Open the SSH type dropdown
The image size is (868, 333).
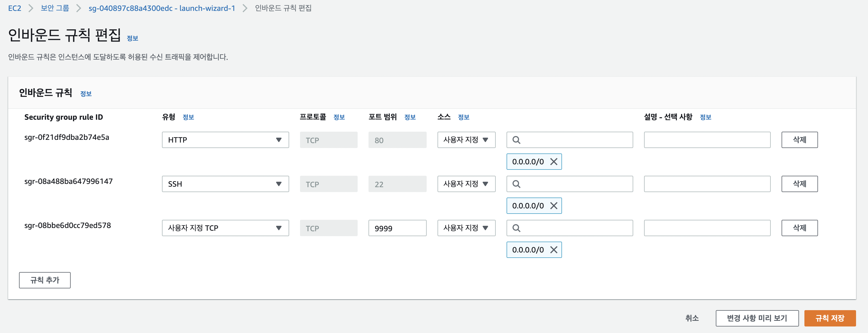[x=225, y=184]
